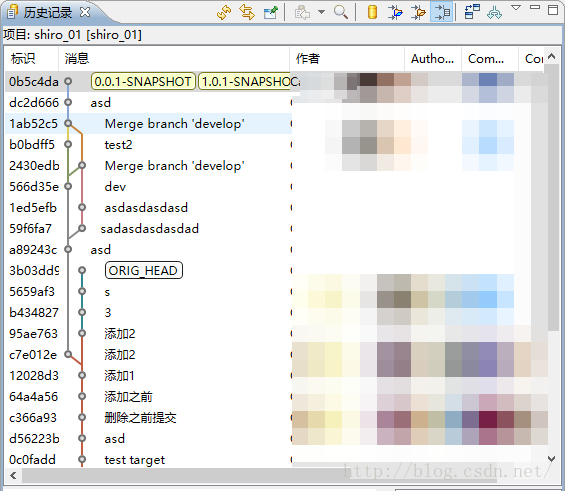This screenshot has height=491, width=565.
Task: Click the 0.0.1-SNAPSHOT tag label
Action: coord(143,81)
